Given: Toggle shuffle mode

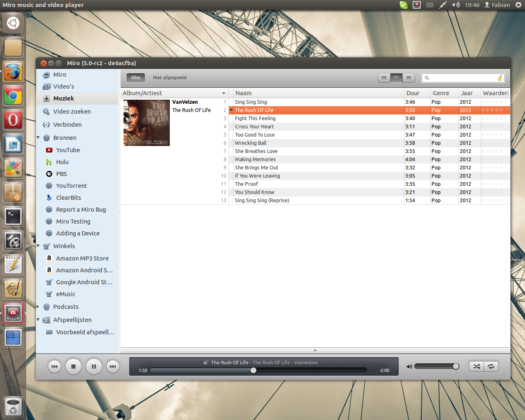Looking at the screenshot, I should click(x=477, y=366).
